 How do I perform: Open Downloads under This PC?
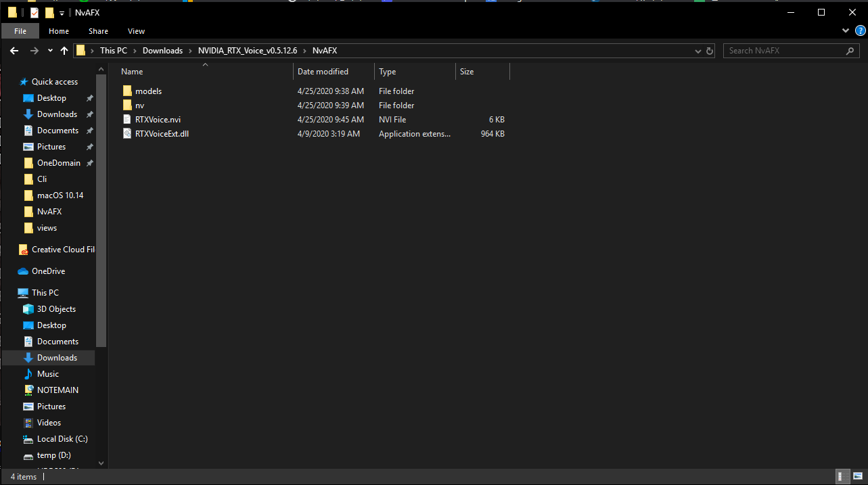[x=57, y=358]
